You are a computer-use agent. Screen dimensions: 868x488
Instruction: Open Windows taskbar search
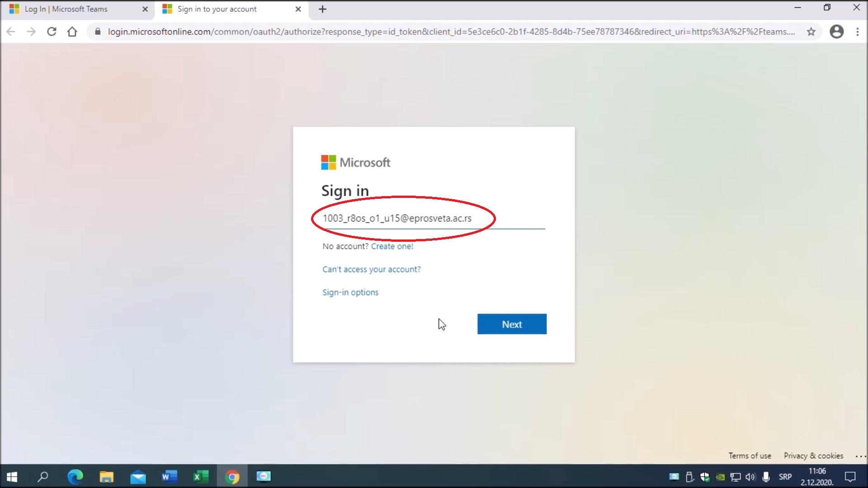tap(43, 477)
